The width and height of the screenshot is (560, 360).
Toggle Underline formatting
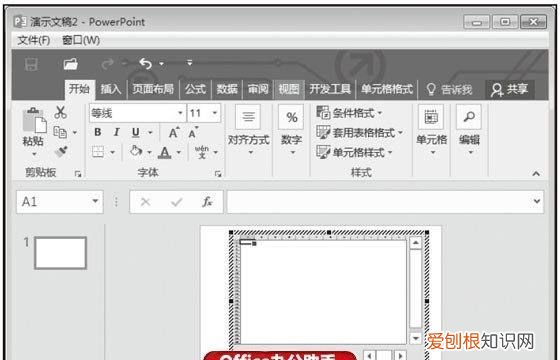tap(135, 132)
